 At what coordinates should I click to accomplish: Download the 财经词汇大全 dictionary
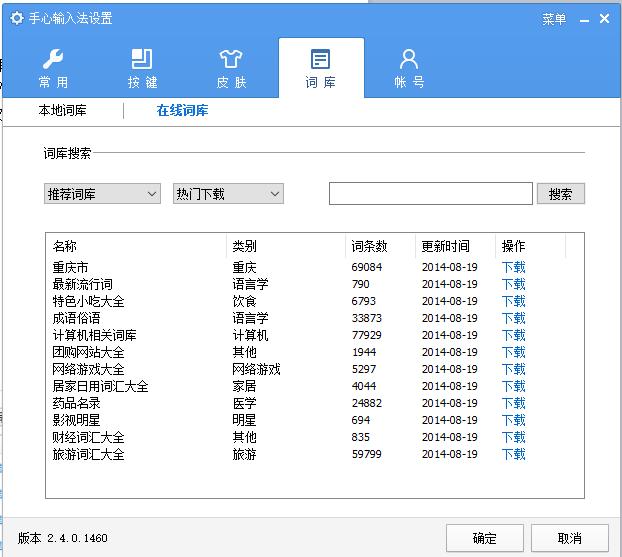(514, 437)
